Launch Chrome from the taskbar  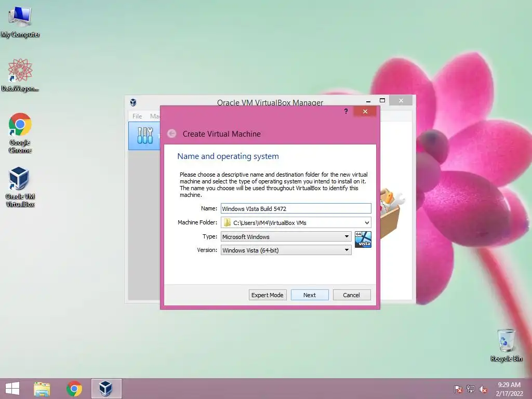74,389
